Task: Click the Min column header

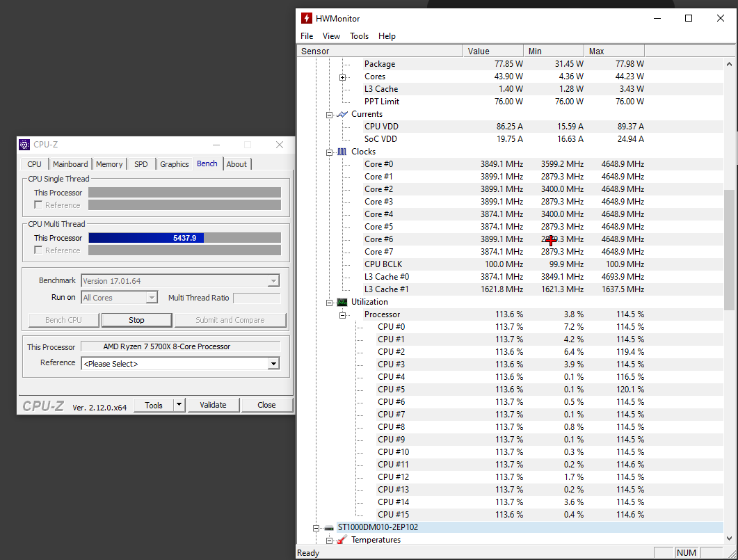Action: pyautogui.click(x=554, y=51)
